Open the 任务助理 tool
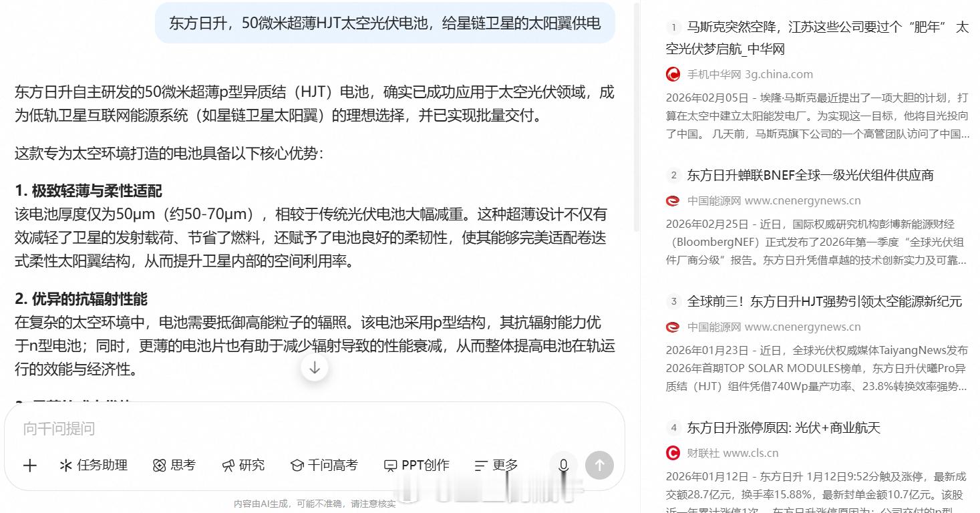The image size is (980, 513). click(94, 466)
